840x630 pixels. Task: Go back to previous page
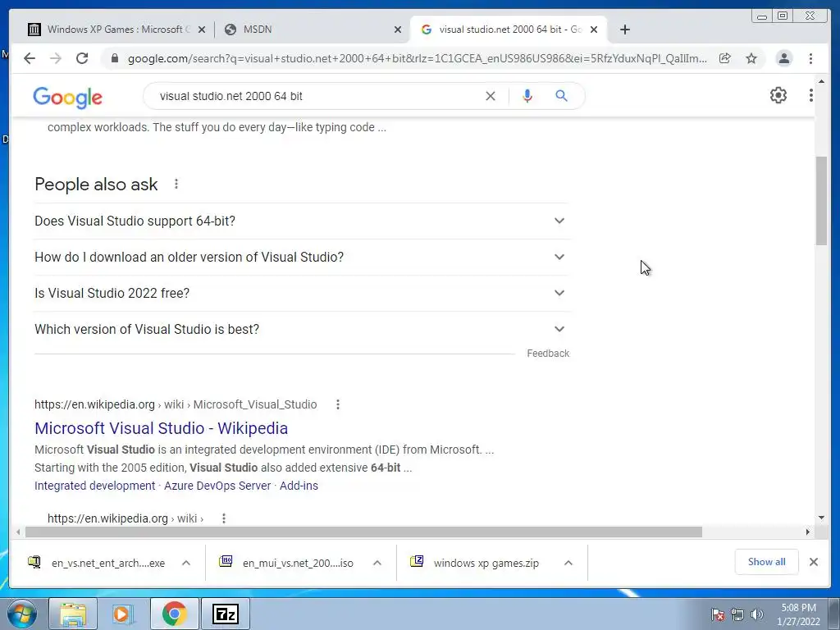30,58
